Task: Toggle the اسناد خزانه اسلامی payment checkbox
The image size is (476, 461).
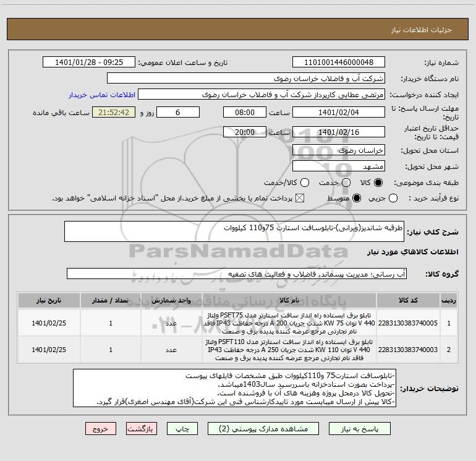Action: (300, 199)
